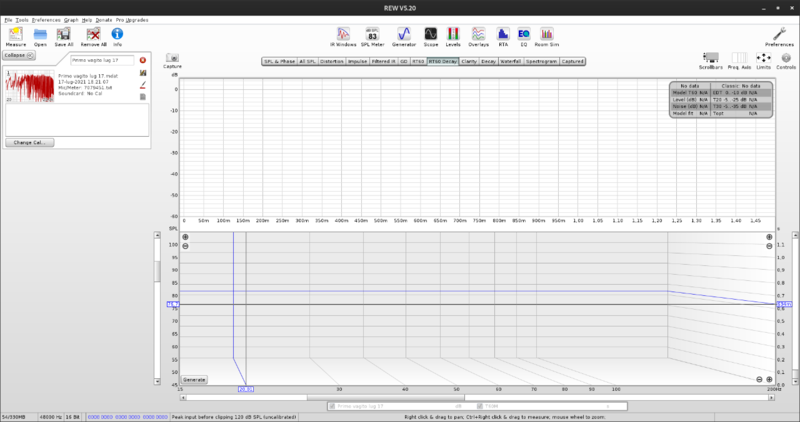The image size is (800, 422).
Task: Click the Change Cal... button
Action: point(28,143)
